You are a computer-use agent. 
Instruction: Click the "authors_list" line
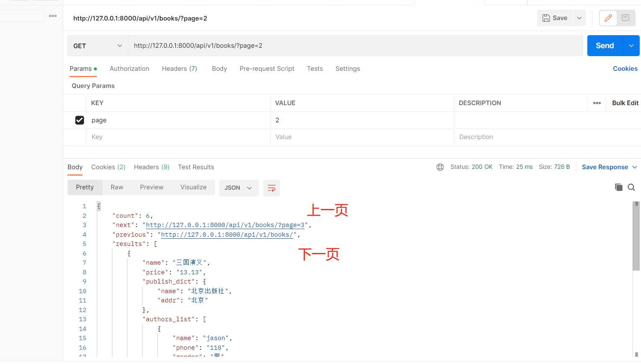pos(174,319)
